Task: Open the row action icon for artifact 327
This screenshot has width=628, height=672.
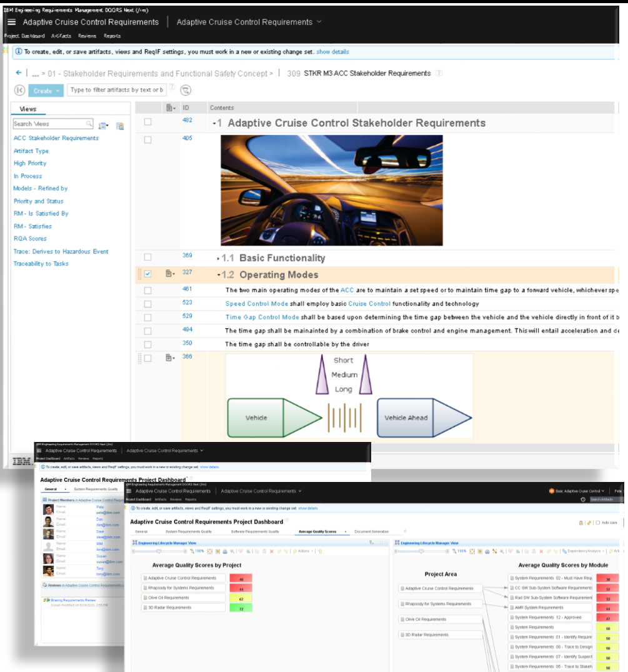Action: coord(170,273)
